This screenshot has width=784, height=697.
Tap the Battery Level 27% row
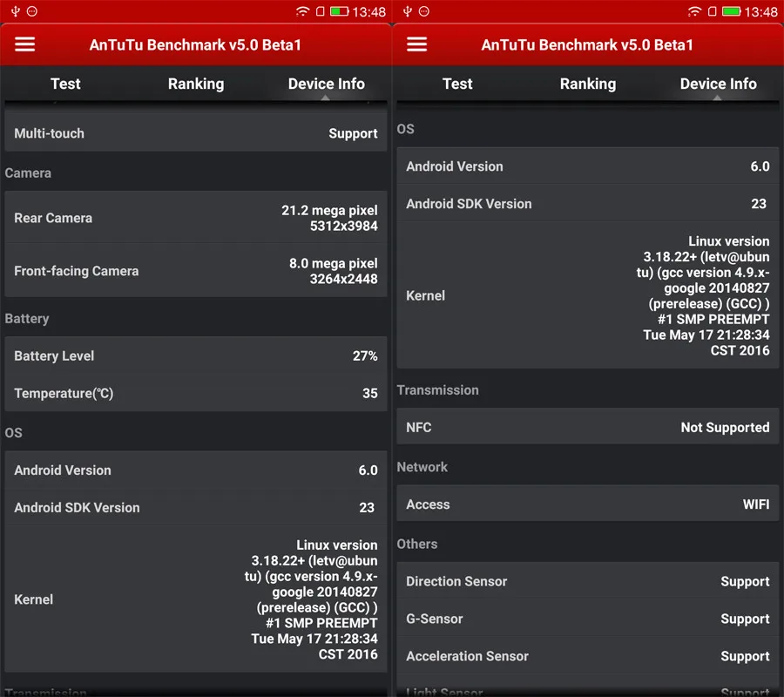coord(196,355)
